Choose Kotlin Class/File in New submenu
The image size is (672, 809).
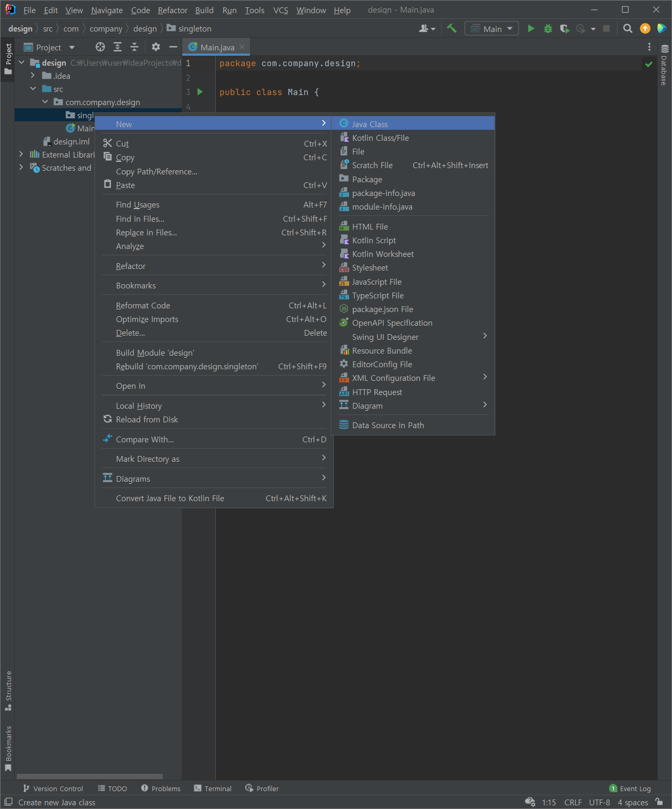click(x=413, y=138)
